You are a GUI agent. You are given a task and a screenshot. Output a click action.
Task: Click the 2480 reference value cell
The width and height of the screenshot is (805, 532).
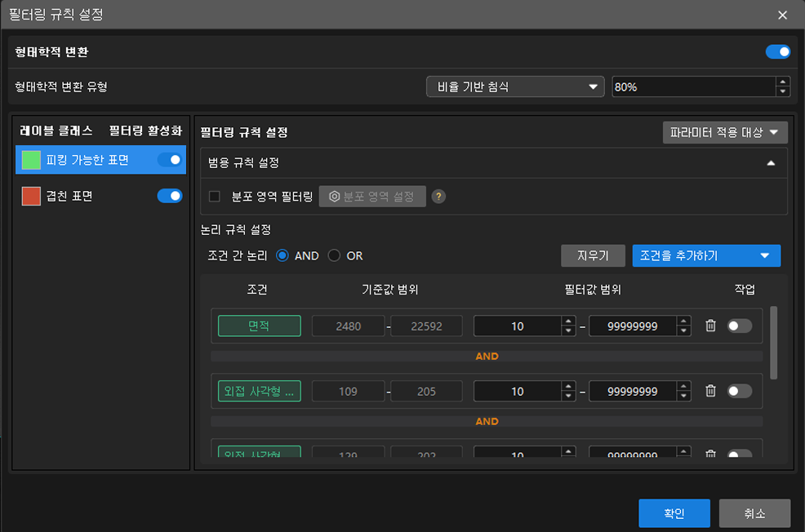click(348, 326)
